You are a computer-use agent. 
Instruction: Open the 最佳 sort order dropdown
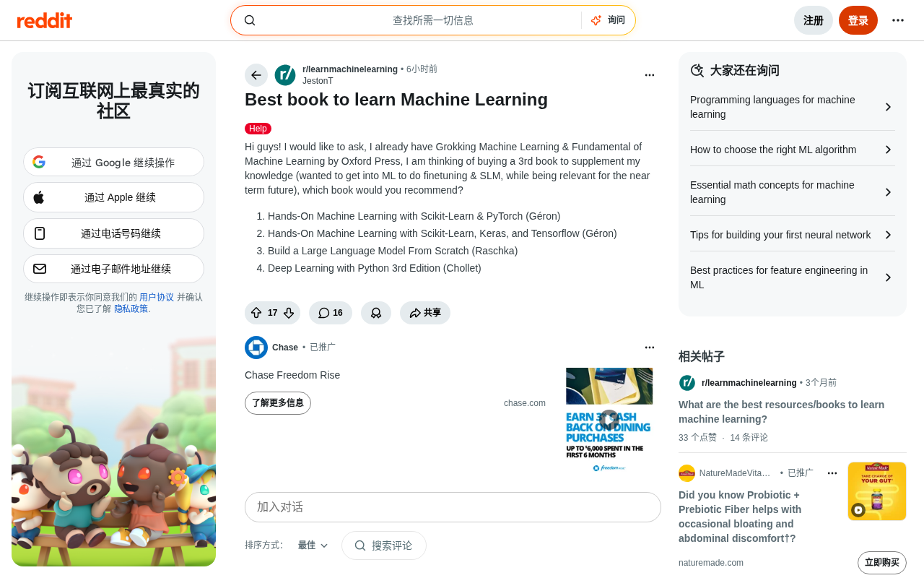313,545
